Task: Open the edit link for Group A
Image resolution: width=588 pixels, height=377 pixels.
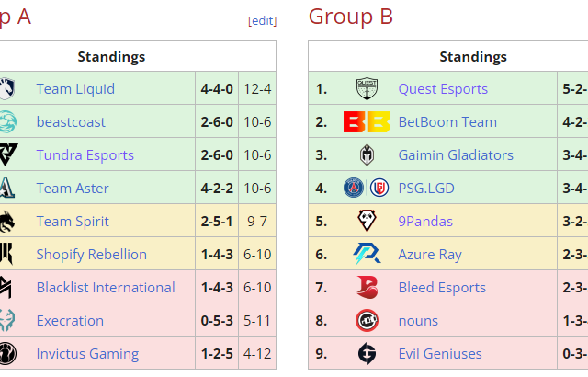Action: pos(262,21)
